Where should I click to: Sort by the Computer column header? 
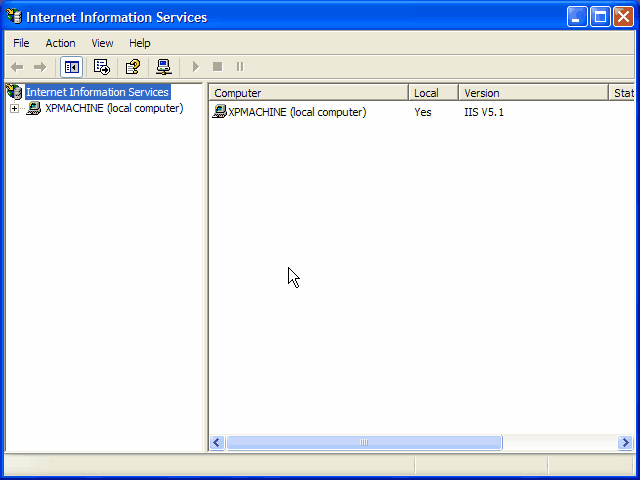point(309,93)
